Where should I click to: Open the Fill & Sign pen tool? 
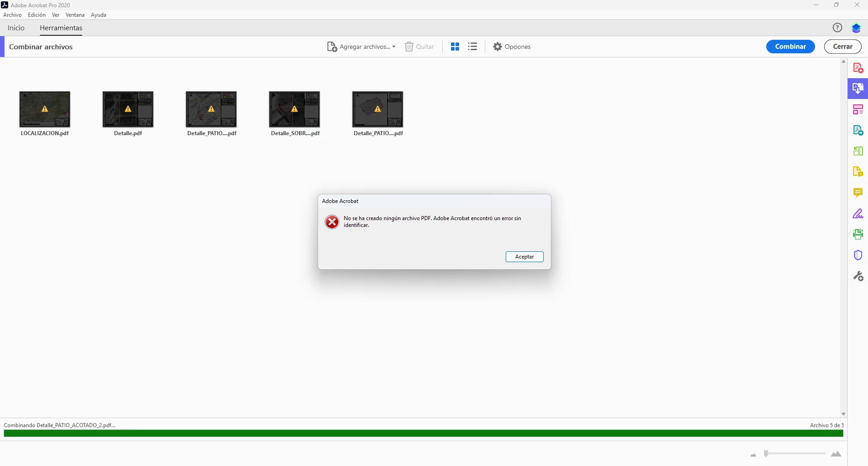(858, 214)
